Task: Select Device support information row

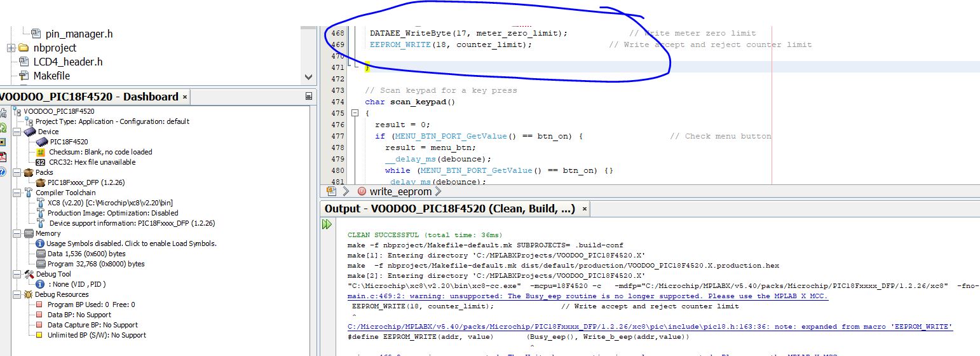Action: (x=132, y=223)
